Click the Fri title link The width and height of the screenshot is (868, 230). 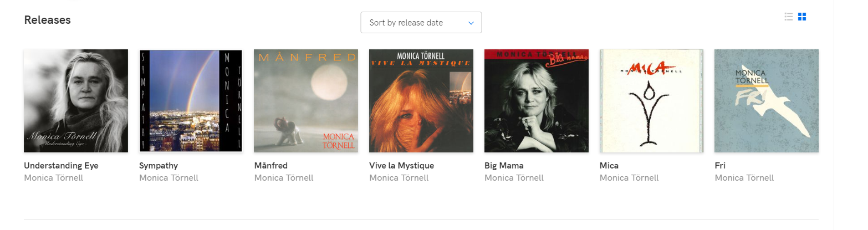coord(720,166)
